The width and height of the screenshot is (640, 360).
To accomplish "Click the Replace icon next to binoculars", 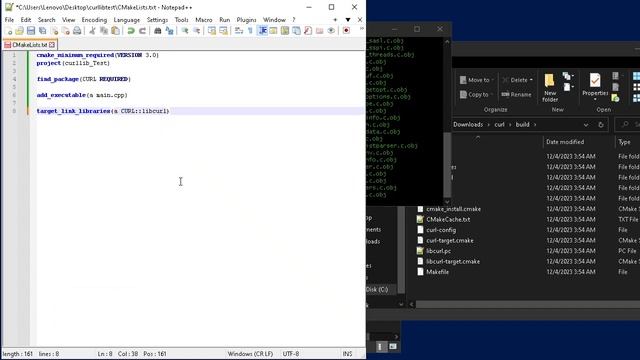I will point(169,31).
